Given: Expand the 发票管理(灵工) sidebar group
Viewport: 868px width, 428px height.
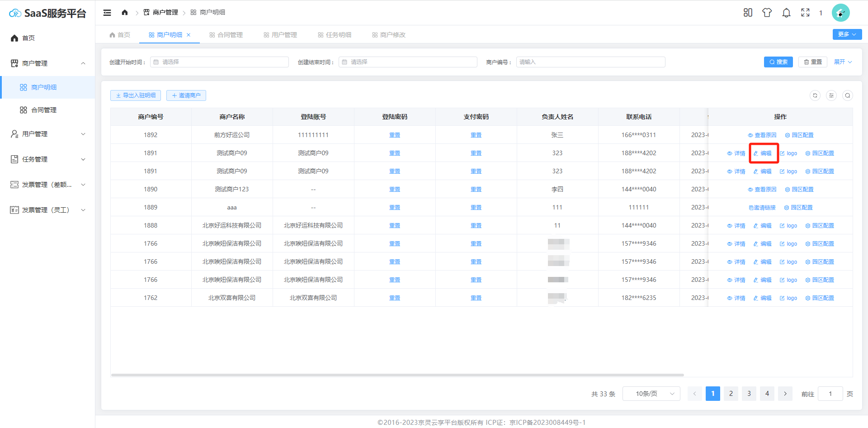Looking at the screenshot, I should pyautogui.click(x=47, y=210).
